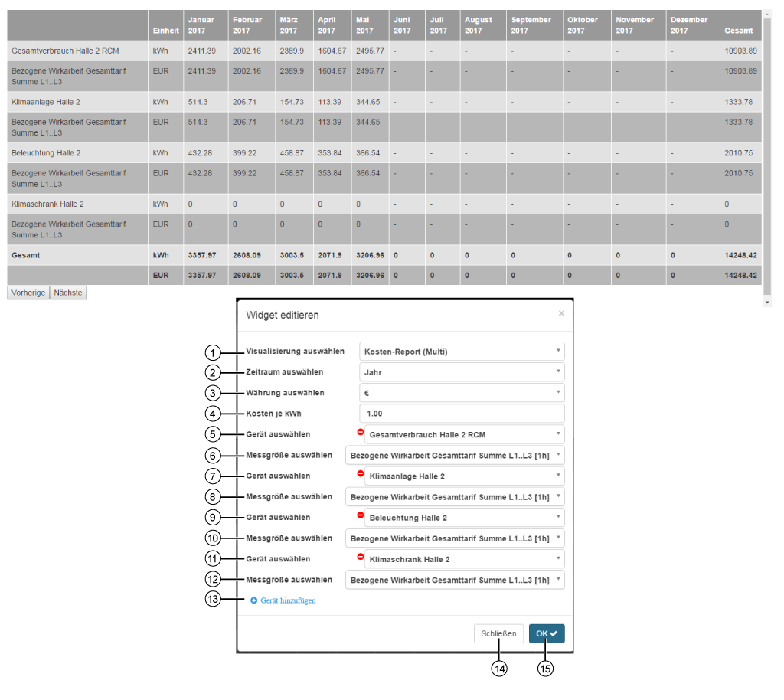
Task: Confirm changes with the OK button
Action: click(546, 633)
